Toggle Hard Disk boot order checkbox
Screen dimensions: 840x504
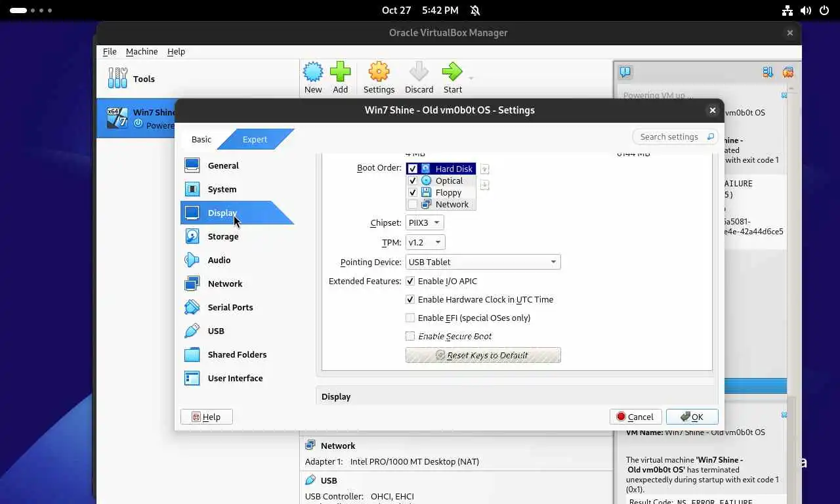[x=413, y=169]
